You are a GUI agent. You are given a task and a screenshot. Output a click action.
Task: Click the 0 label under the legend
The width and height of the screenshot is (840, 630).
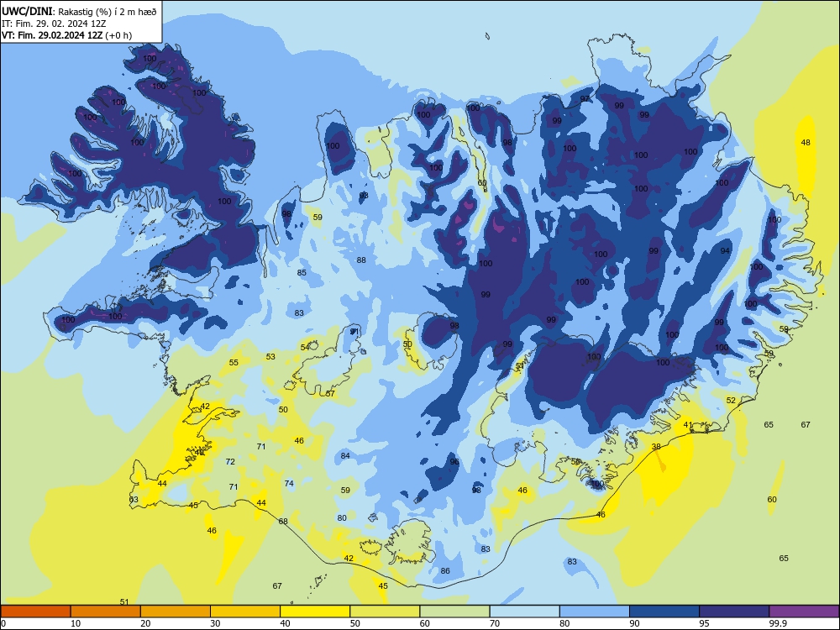[x=3, y=623]
